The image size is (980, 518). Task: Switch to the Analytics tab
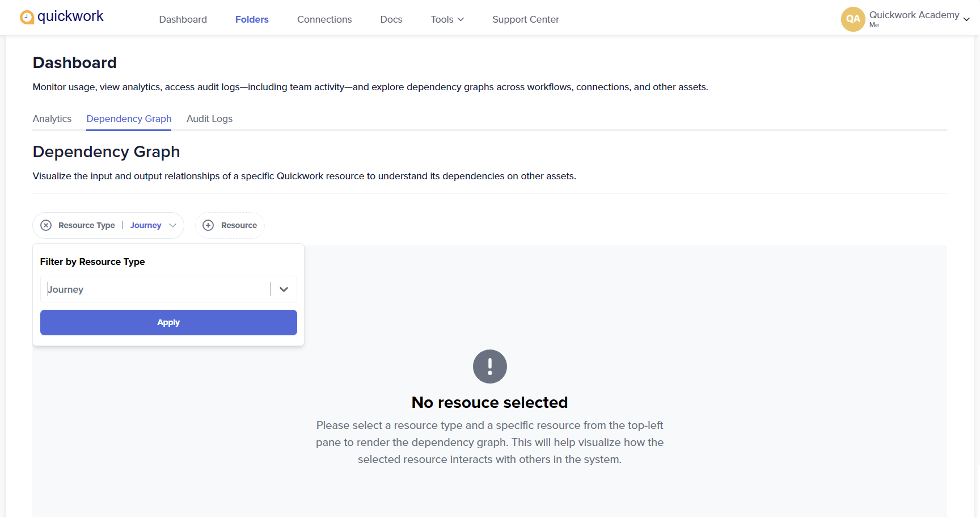[x=52, y=119]
